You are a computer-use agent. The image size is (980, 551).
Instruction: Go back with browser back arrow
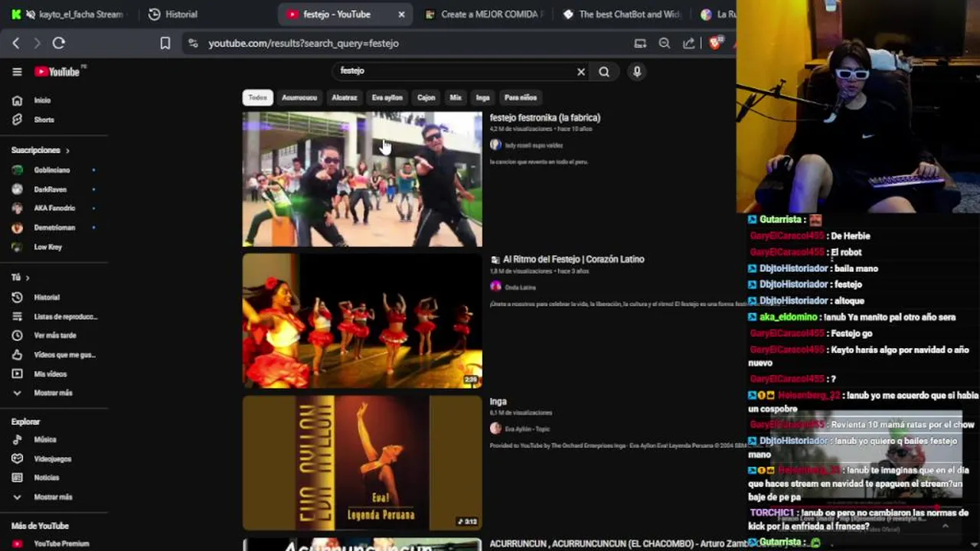pyautogui.click(x=15, y=44)
